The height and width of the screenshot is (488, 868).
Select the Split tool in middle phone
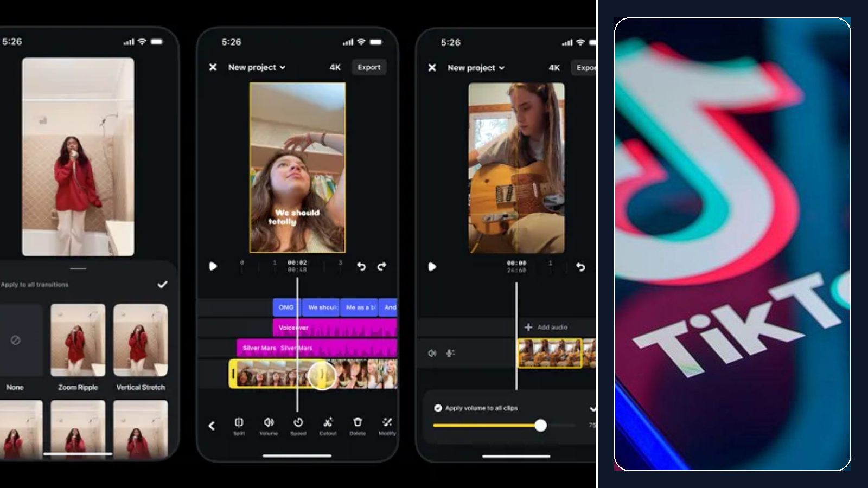[239, 426]
